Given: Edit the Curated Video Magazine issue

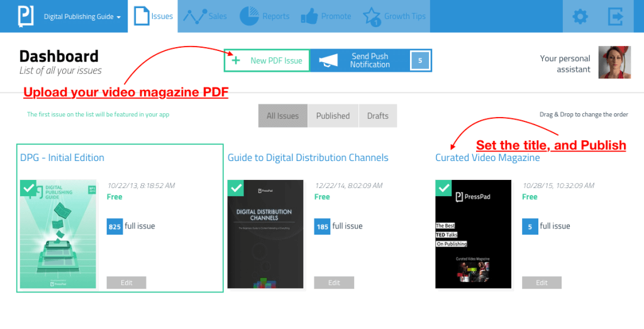Looking at the screenshot, I should click(x=541, y=282).
